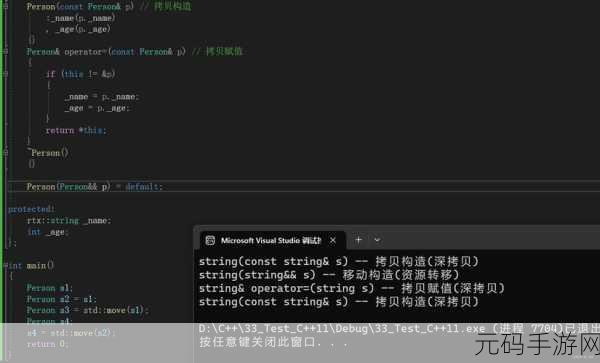
Task: Open a new terminal tab with plus button
Action: point(358,240)
